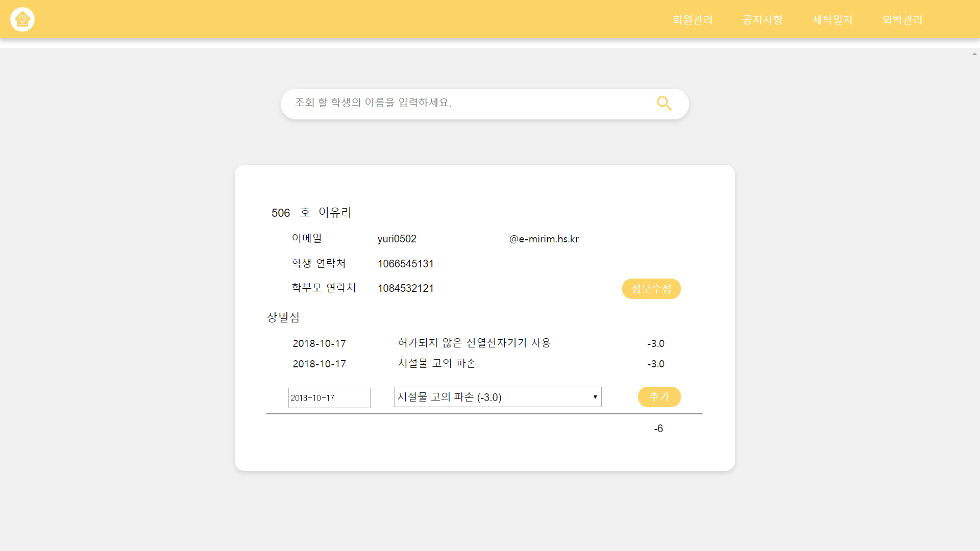Screen dimensions: 980x551
Task: Open the 시설물 고의 파손 penalty dropdown
Action: click(498, 397)
